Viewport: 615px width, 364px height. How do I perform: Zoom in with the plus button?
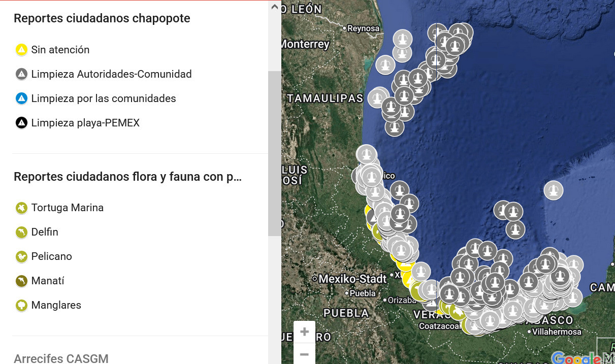click(304, 332)
